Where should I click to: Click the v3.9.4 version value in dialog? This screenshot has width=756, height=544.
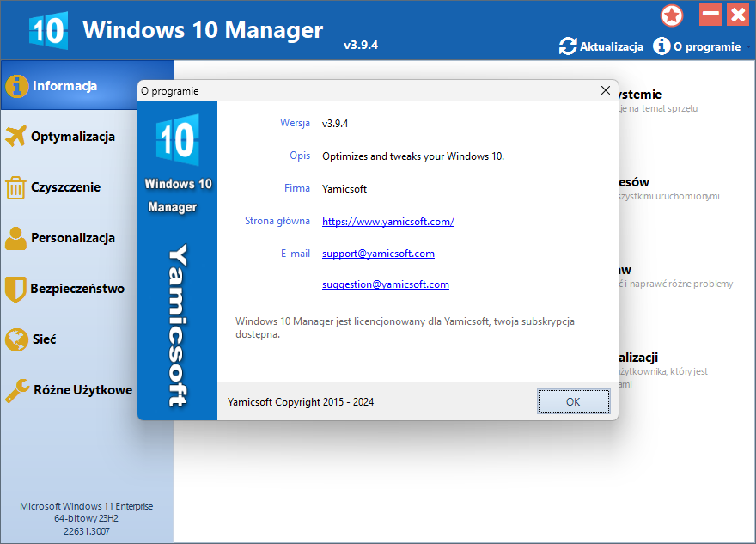[335, 124]
